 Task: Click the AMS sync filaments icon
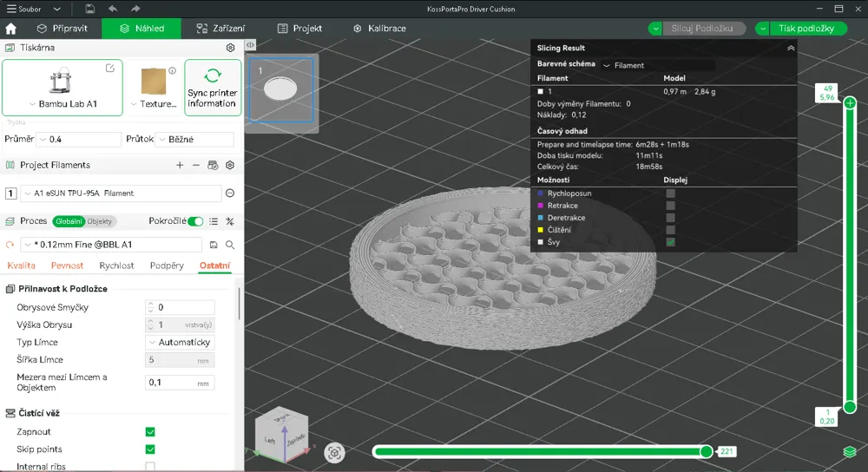[x=213, y=166]
